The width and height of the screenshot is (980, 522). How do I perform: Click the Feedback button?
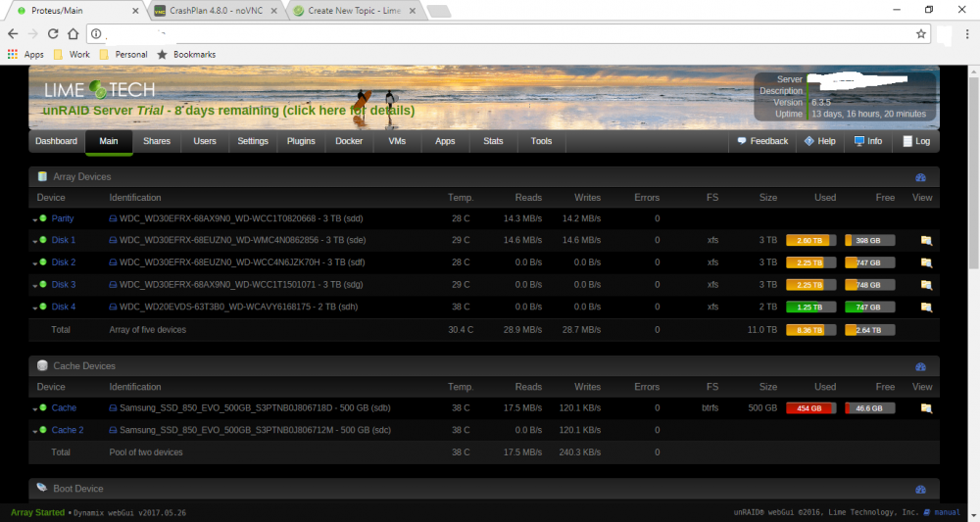(x=762, y=141)
